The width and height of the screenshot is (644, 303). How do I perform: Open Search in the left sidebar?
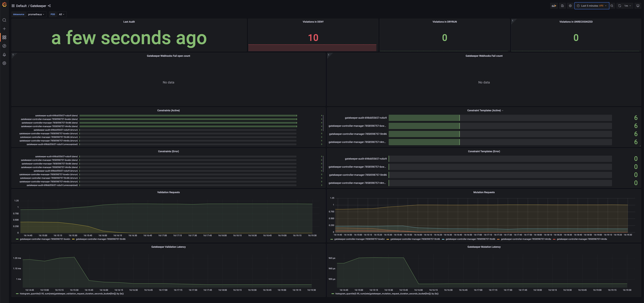pyautogui.click(x=4, y=20)
